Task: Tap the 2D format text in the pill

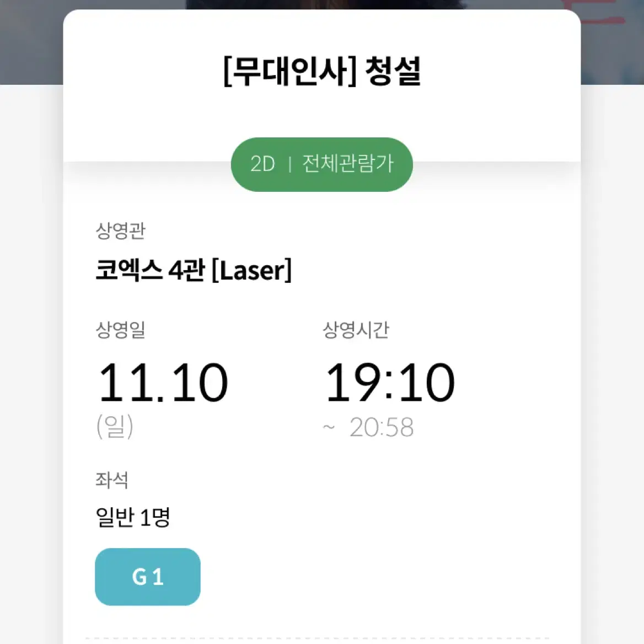Action: pyautogui.click(x=262, y=164)
